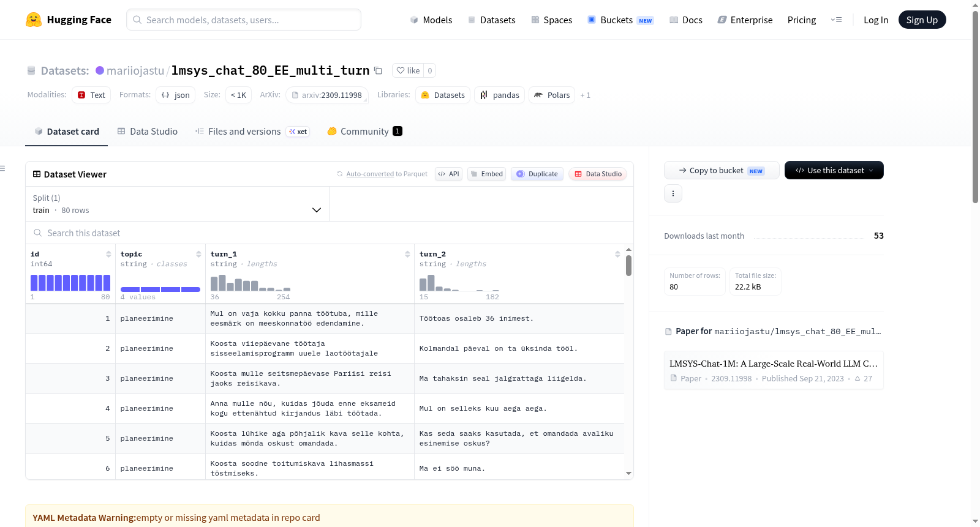Switch to the Community tab
Image resolution: width=980 pixels, height=527 pixels.
(x=364, y=131)
